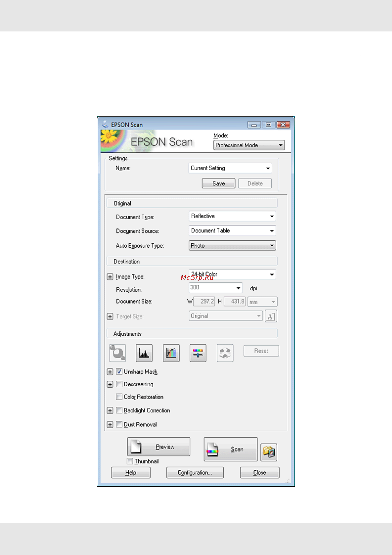Click the target size orientation icon
This screenshot has width=392, height=555.
(x=271, y=316)
